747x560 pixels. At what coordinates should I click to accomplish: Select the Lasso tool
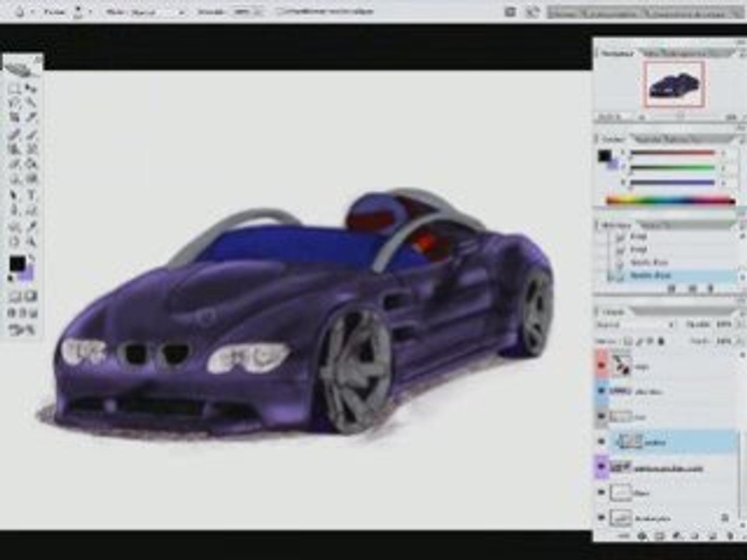click(15, 103)
